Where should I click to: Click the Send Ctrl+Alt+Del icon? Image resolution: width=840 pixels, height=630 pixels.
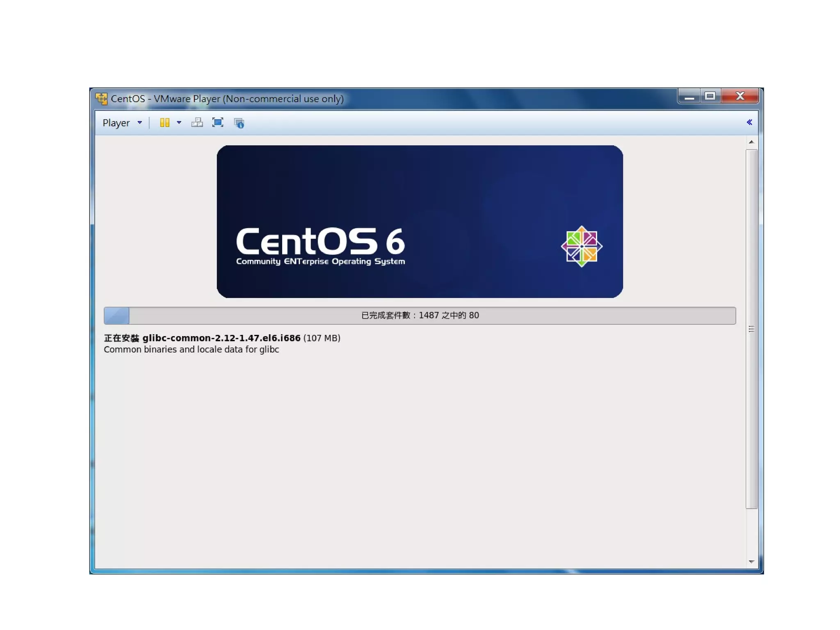click(197, 122)
